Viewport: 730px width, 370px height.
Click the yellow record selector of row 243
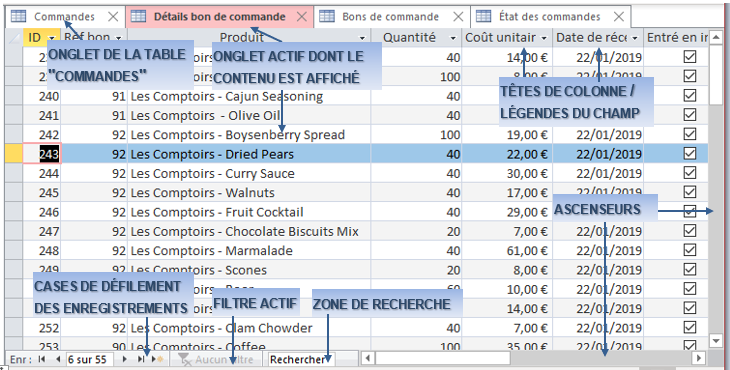(14, 154)
